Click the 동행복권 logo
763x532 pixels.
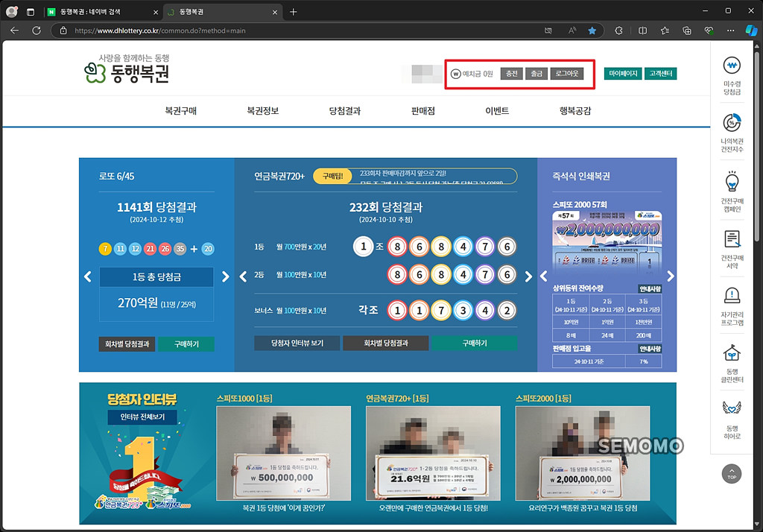[127, 69]
